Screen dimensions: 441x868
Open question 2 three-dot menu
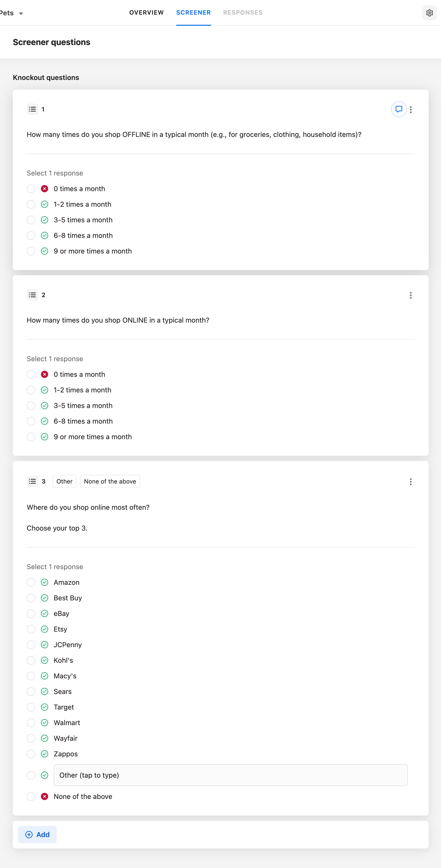coord(411,296)
